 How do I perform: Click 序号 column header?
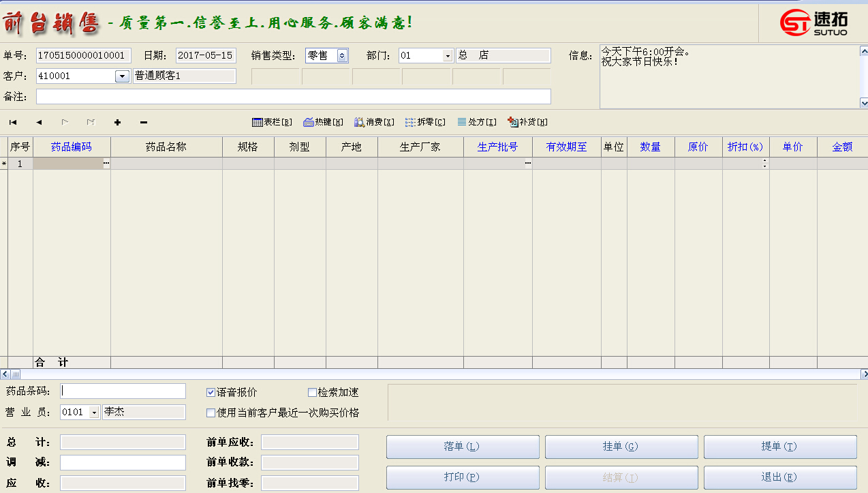(20, 147)
